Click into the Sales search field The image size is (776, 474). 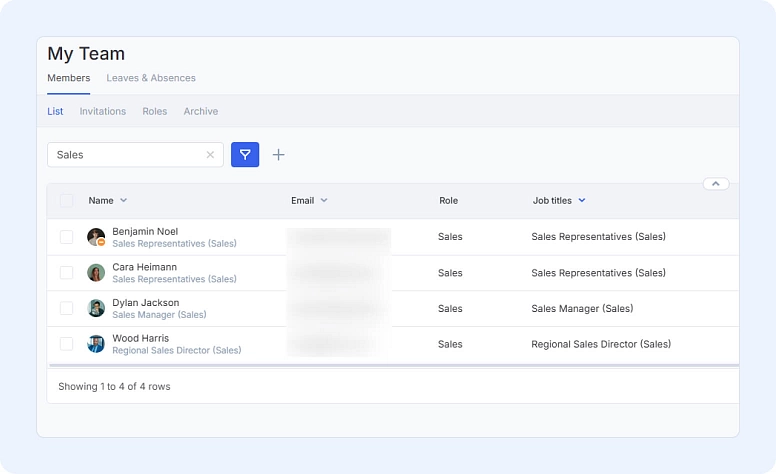[x=125, y=155]
